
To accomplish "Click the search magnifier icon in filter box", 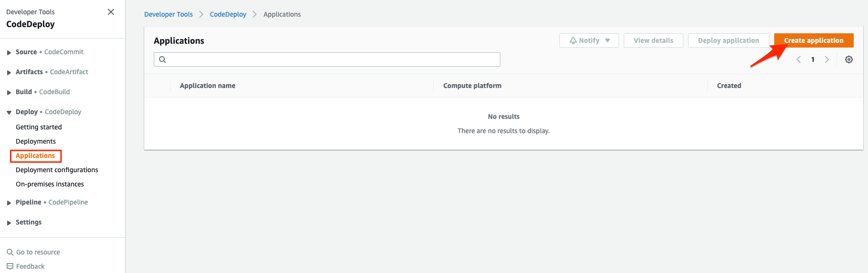I will pos(162,59).
